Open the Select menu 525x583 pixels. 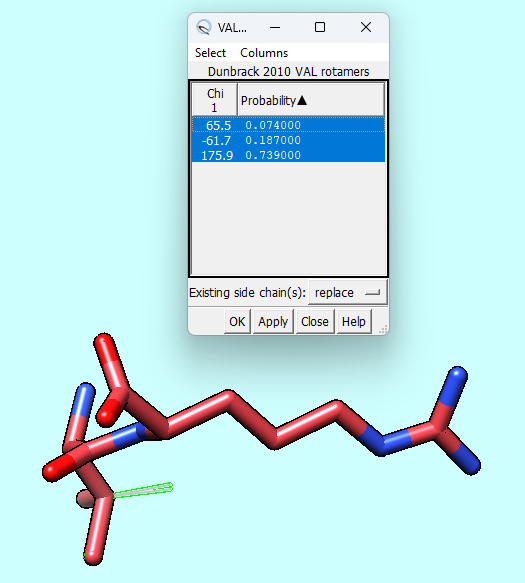pos(210,53)
